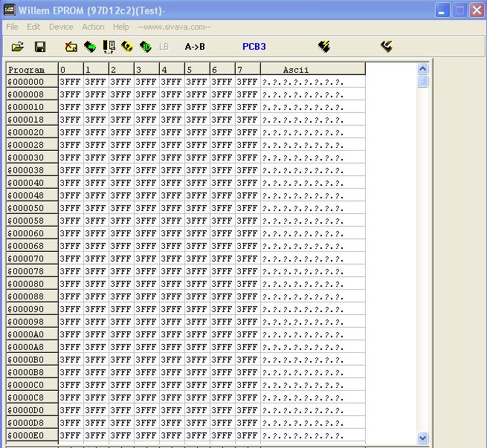Click the open file folder icon
The height and width of the screenshot is (448, 487).
(x=18, y=47)
